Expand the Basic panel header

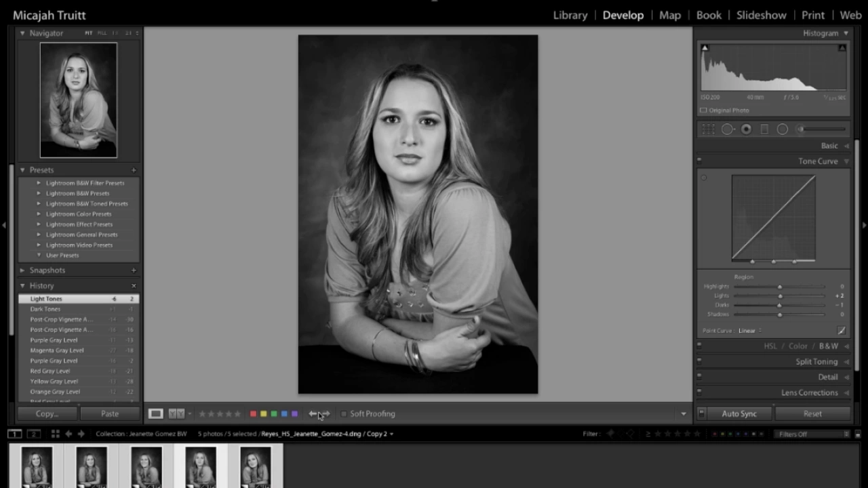[x=829, y=146]
